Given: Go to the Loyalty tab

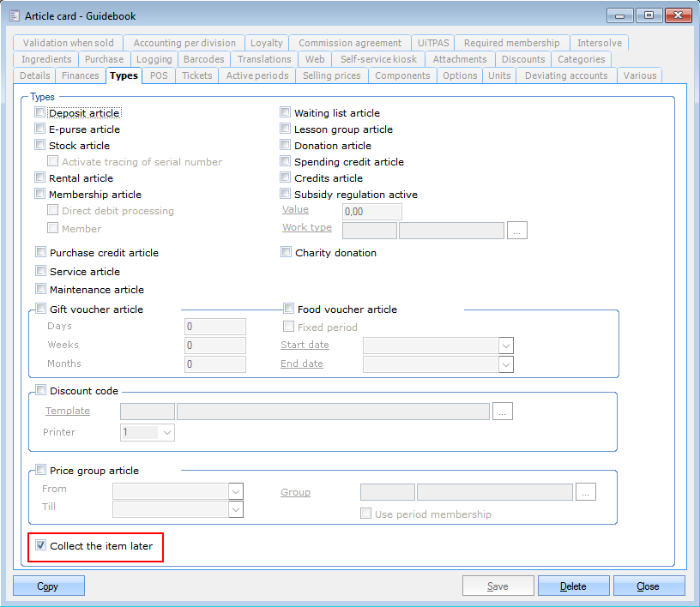Looking at the screenshot, I should tap(266, 43).
